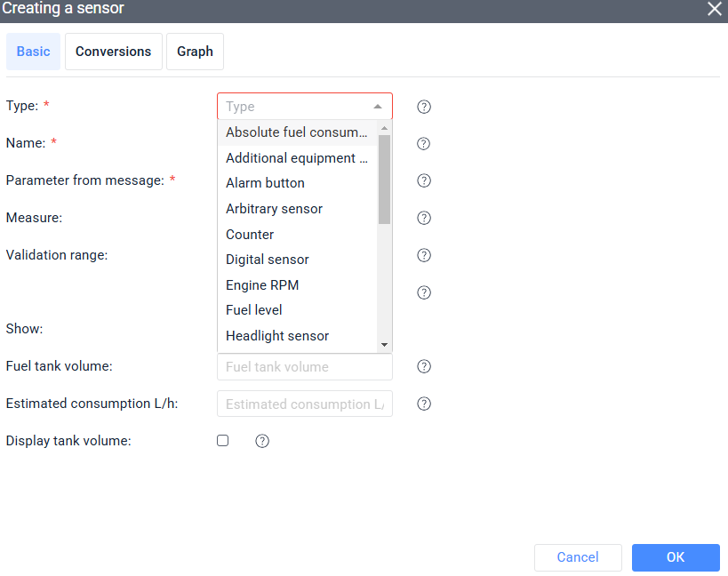Click help icon beside Name field
The width and height of the screenshot is (728, 576).
[x=424, y=144]
